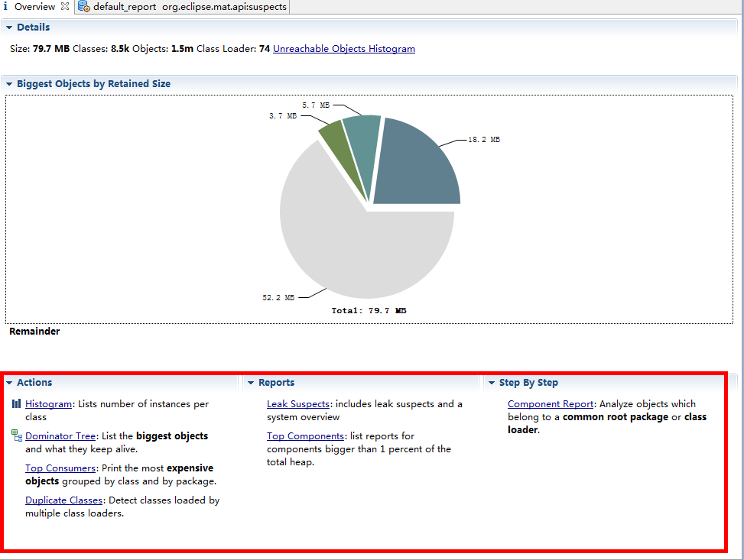Run the Component Report analysis
Viewport: 744px width, 560px height.
point(549,403)
